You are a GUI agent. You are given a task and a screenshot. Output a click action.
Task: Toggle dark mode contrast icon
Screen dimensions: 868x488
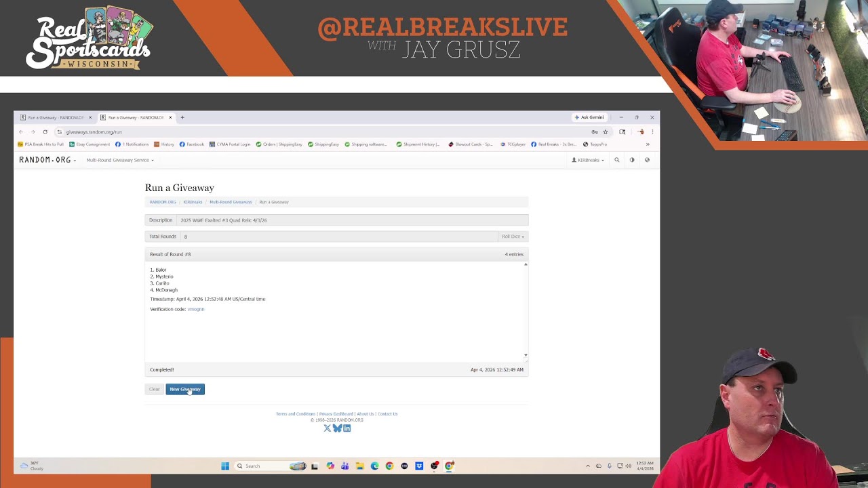632,160
